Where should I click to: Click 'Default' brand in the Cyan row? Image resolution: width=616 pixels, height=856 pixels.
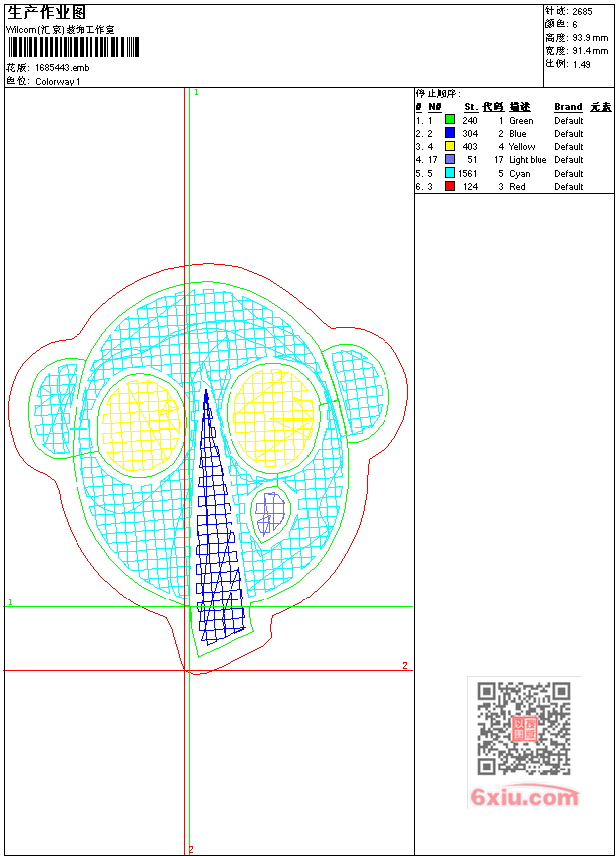point(569,174)
